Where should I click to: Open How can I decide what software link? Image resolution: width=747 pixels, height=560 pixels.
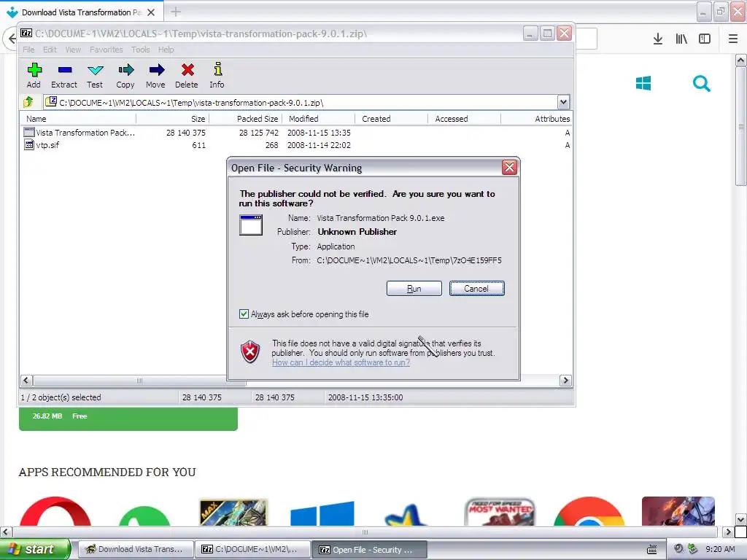(341, 362)
